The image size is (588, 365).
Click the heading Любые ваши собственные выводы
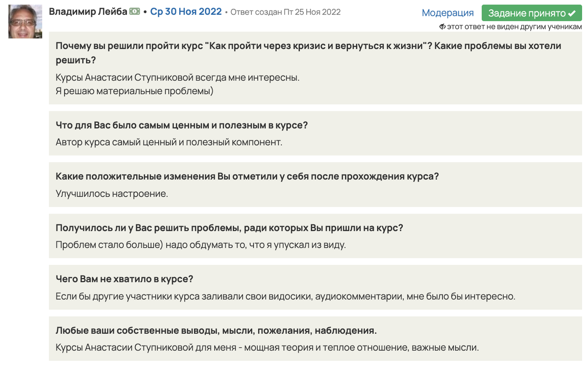216,330
